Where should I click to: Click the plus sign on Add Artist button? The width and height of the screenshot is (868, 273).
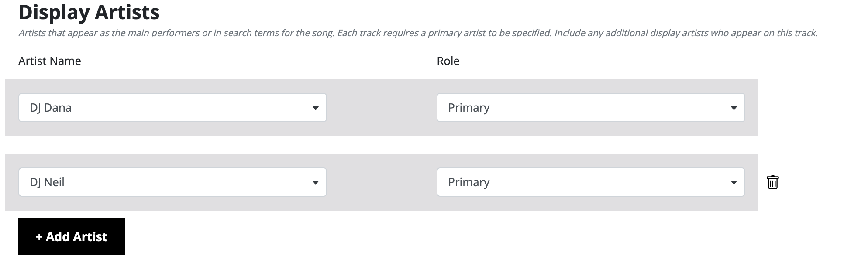coord(39,237)
